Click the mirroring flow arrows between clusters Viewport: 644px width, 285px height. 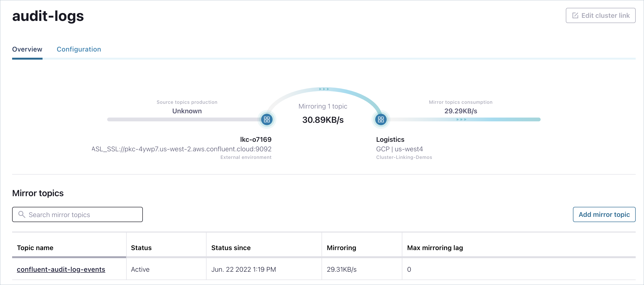tap(324, 89)
